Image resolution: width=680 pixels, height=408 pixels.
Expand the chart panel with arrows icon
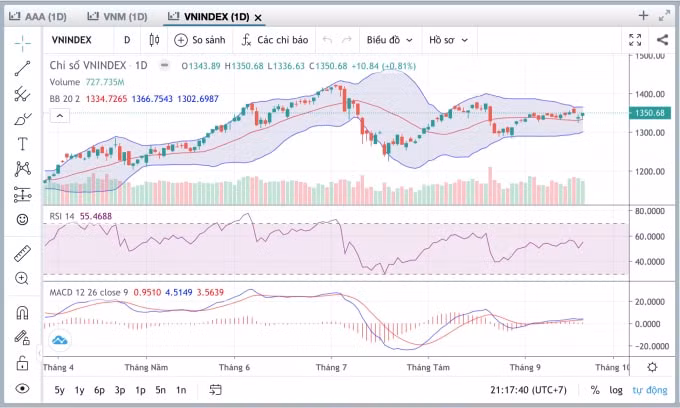[x=664, y=16]
